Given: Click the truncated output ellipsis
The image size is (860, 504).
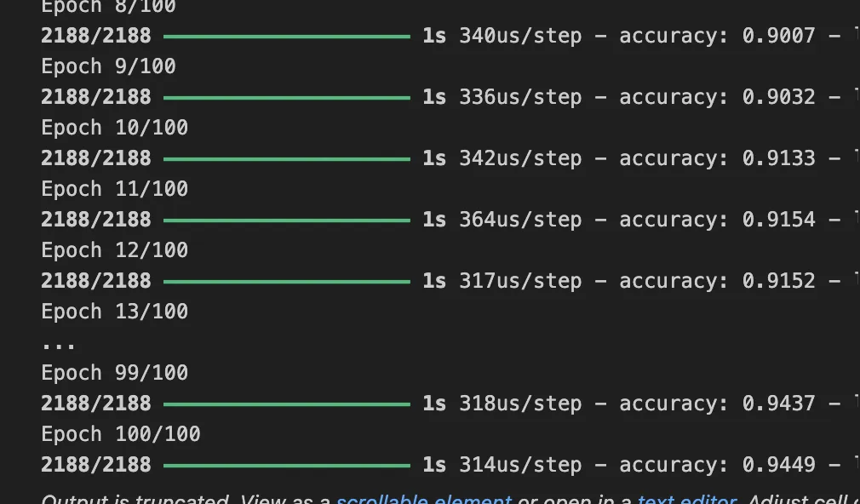Looking at the screenshot, I should pyautogui.click(x=59, y=346).
